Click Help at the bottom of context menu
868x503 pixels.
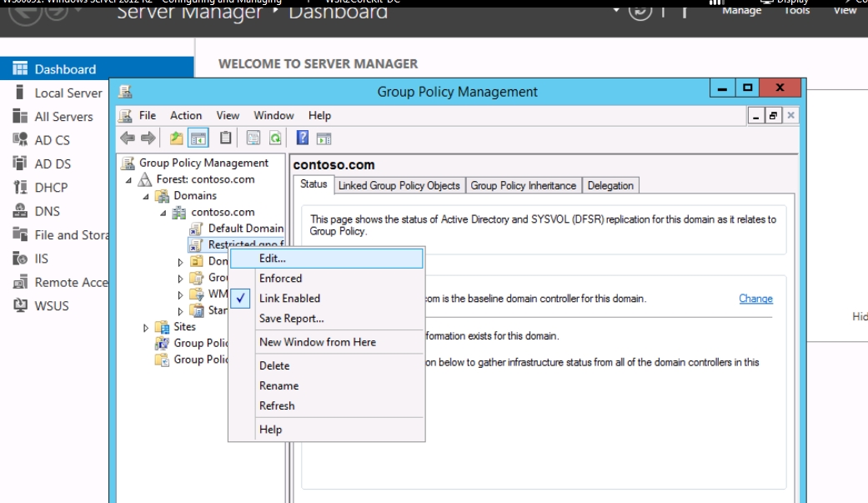327,430
